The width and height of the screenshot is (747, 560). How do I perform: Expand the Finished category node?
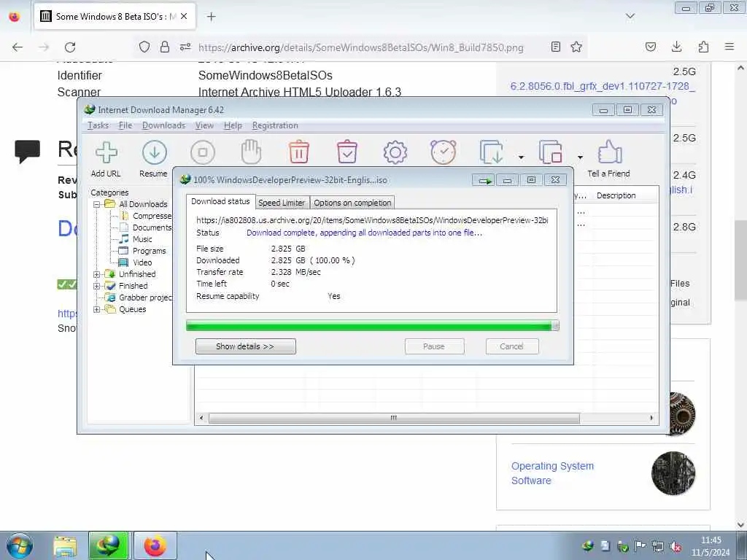point(97,286)
